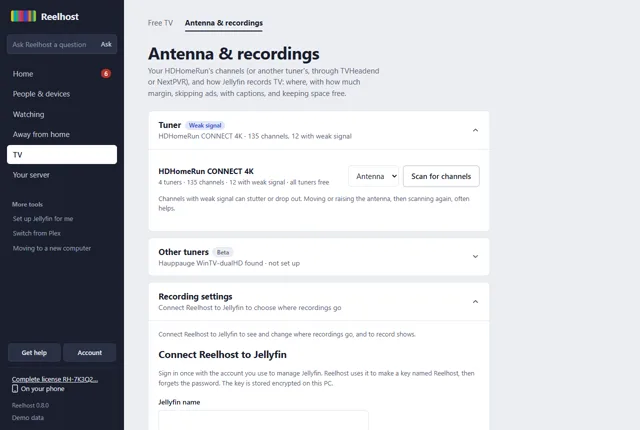Screen dimensions: 640x430
Task: Click Scan for channels button
Action: (441, 176)
